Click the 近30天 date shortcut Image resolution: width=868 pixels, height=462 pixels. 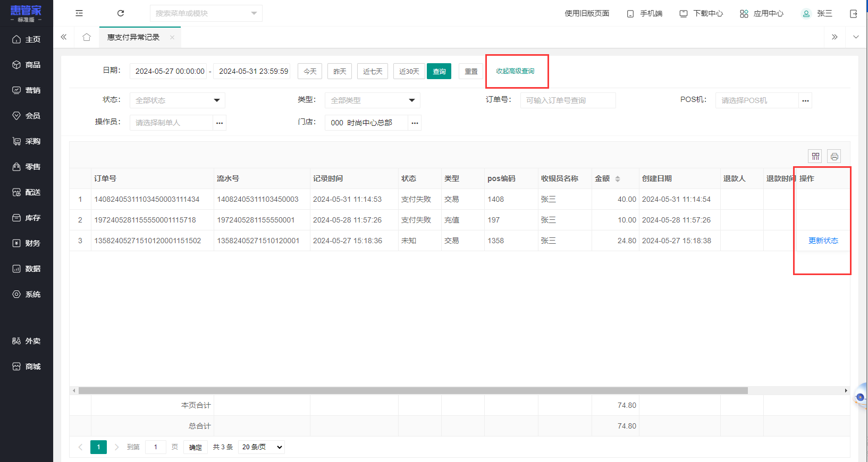(x=409, y=71)
